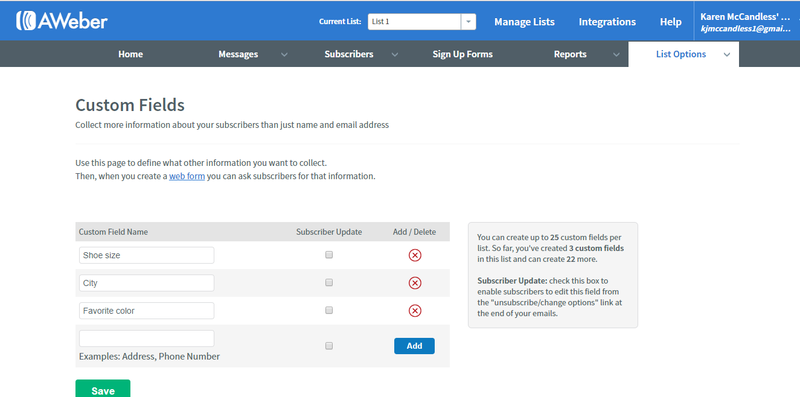800x397 pixels.
Task: Click the Custom Fields page heading
Action: [130, 105]
